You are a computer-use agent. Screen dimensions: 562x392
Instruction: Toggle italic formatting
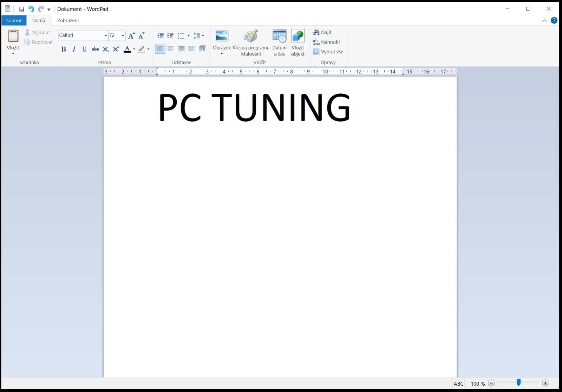click(74, 49)
